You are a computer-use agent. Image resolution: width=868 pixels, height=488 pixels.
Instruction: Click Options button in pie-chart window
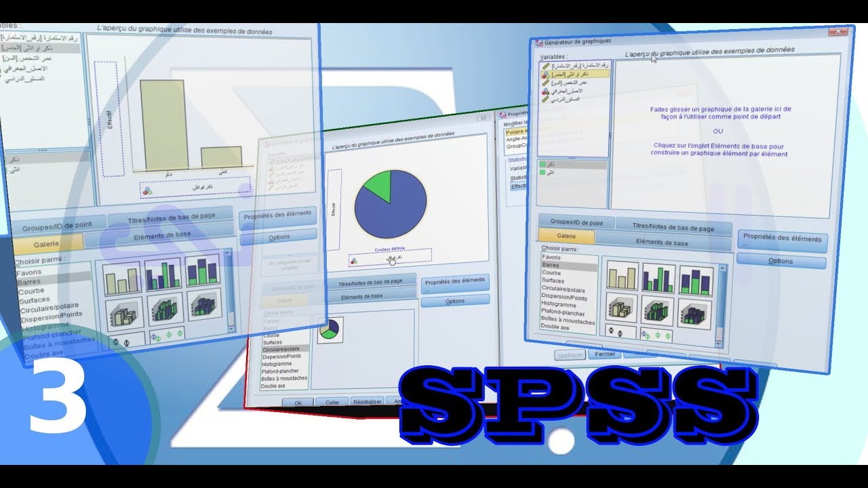455,301
